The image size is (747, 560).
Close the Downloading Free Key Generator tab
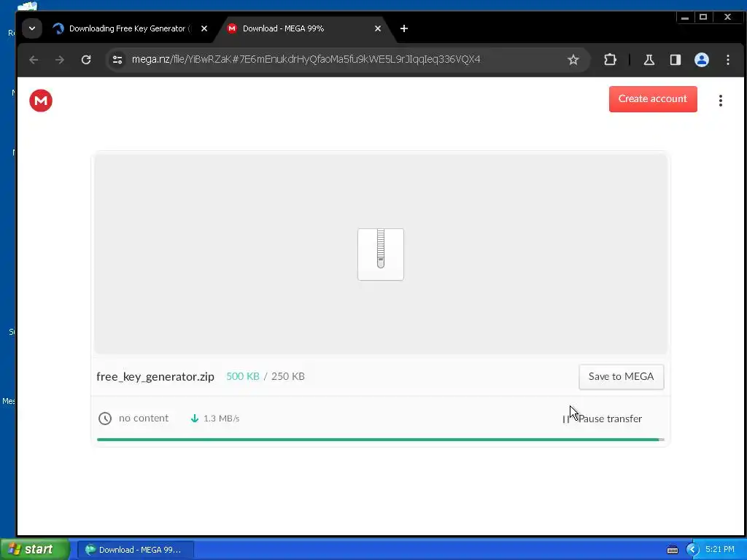pos(204,28)
